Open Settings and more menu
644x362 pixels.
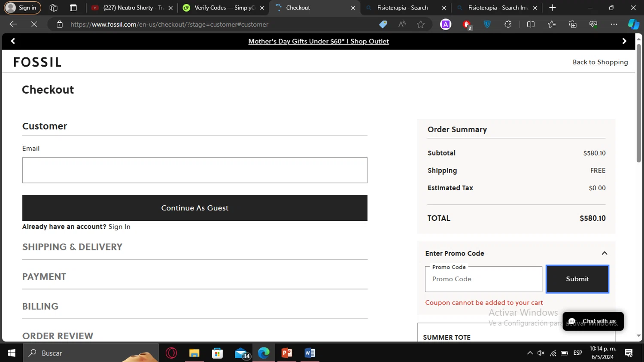click(x=614, y=24)
